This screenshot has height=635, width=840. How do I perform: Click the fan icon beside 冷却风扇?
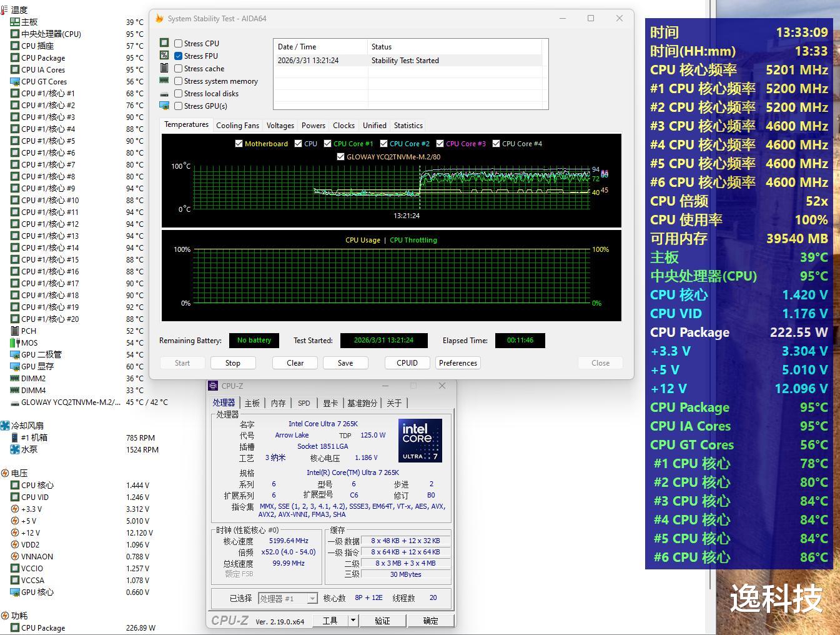pyautogui.click(x=5, y=426)
